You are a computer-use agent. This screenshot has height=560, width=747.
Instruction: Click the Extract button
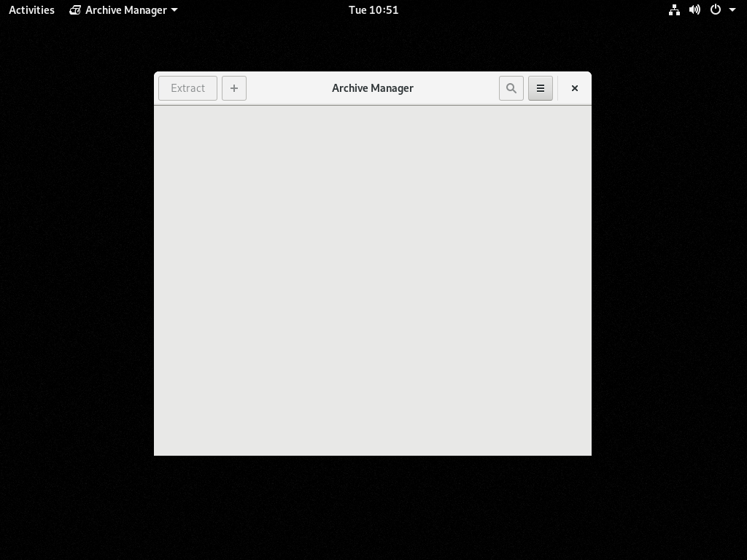187,88
